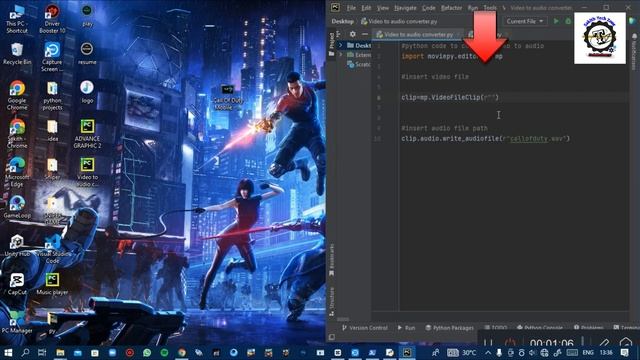Image resolution: width=640 pixels, height=360 pixels.
Task: Open Call Of Duty Mobile desktop shortcut
Action: pos(228,97)
